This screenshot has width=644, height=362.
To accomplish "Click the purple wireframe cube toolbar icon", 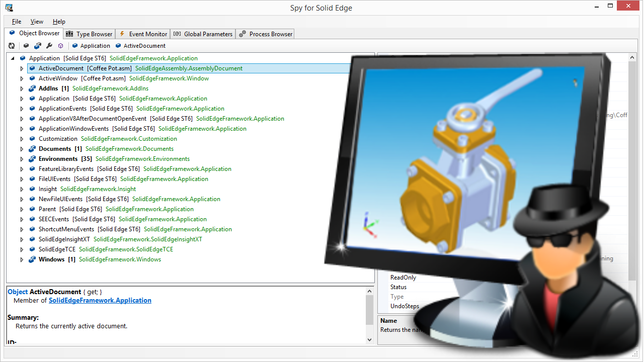I will 60,46.
